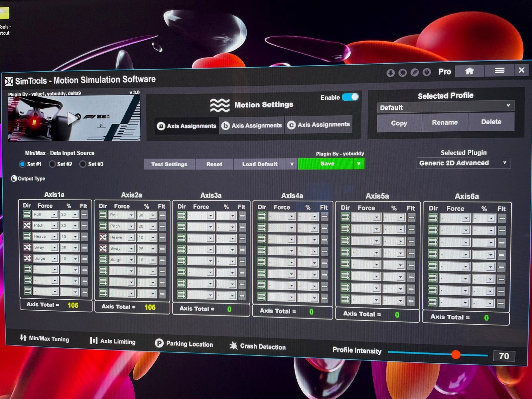This screenshot has width=532, height=399.
Task: Open Axis Limiting section
Action: click(113, 341)
